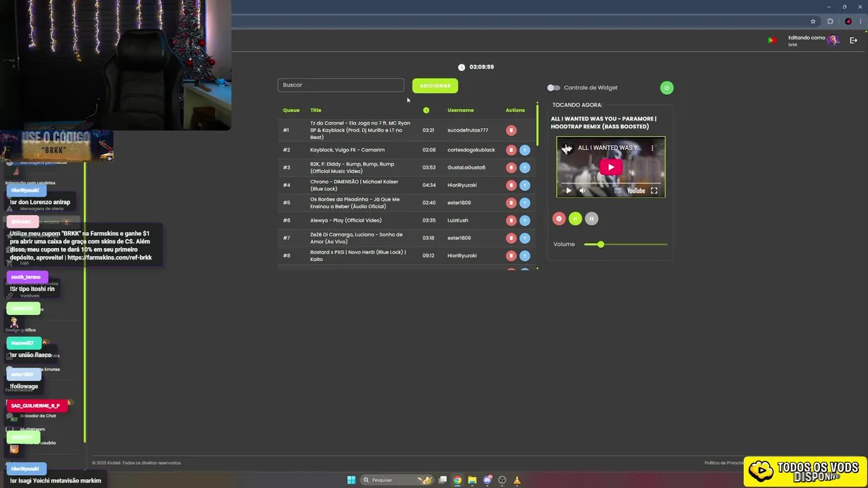The image size is (868, 488).
Task: Skip to next song with green button
Action: [x=575, y=218]
